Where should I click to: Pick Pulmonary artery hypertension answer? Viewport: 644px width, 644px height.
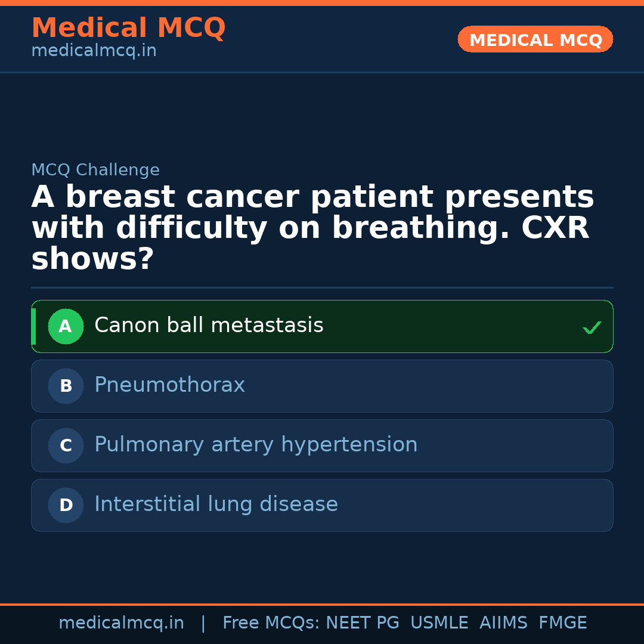(x=256, y=445)
